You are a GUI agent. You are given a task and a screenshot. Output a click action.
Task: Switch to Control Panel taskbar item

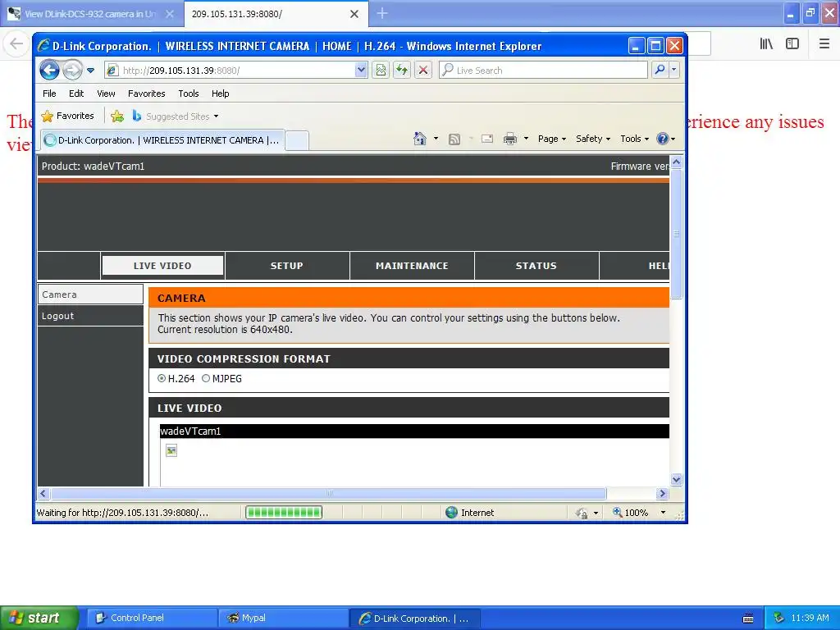(x=152, y=619)
